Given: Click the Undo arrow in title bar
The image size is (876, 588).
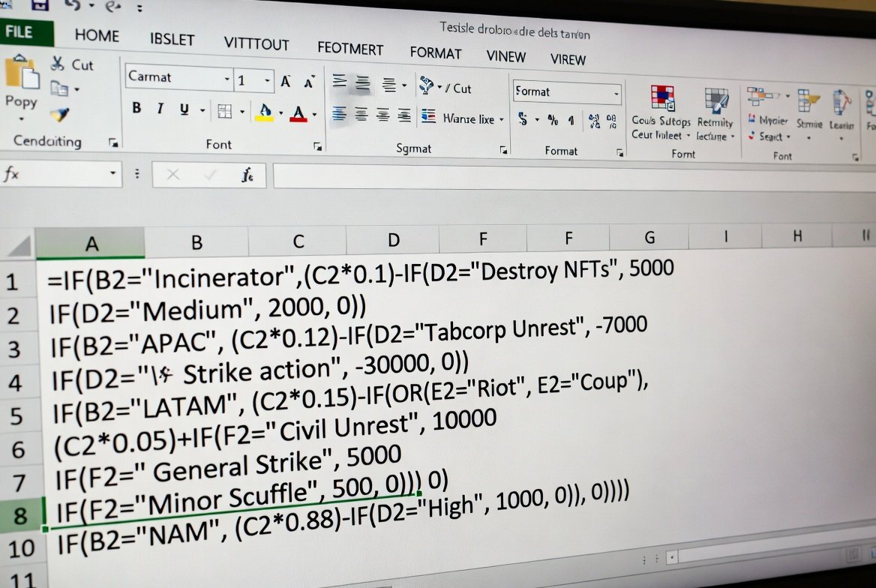Looking at the screenshot, I should coord(73,6).
